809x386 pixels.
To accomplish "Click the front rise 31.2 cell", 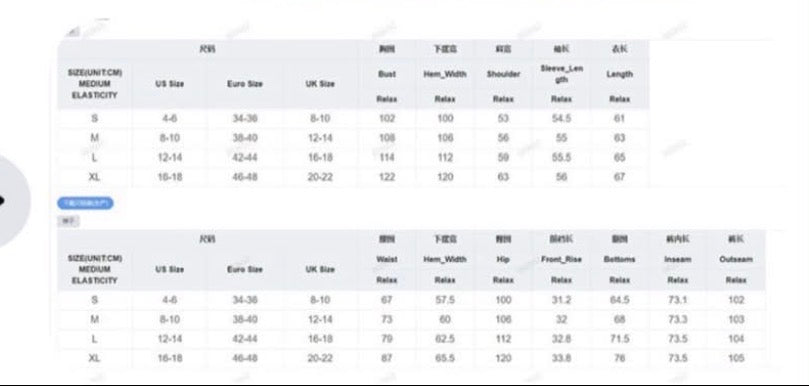I will click(x=561, y=300).
